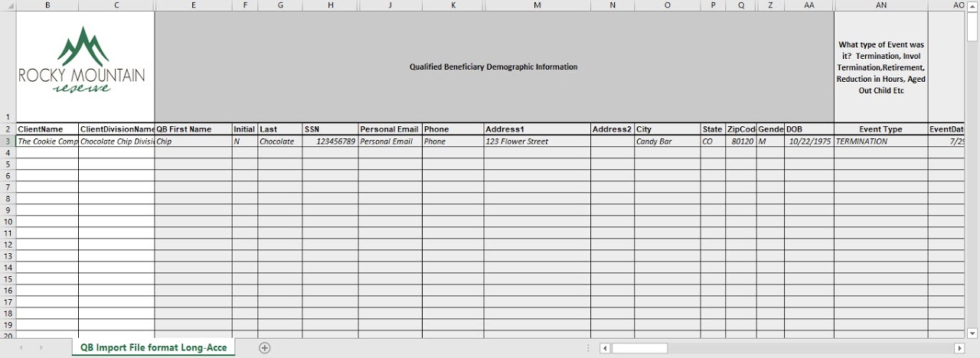Image resolution: width=980 pixels, height=358 pixels.
Task: Click the next sheet navigation arrow
Action: [41, 348]
